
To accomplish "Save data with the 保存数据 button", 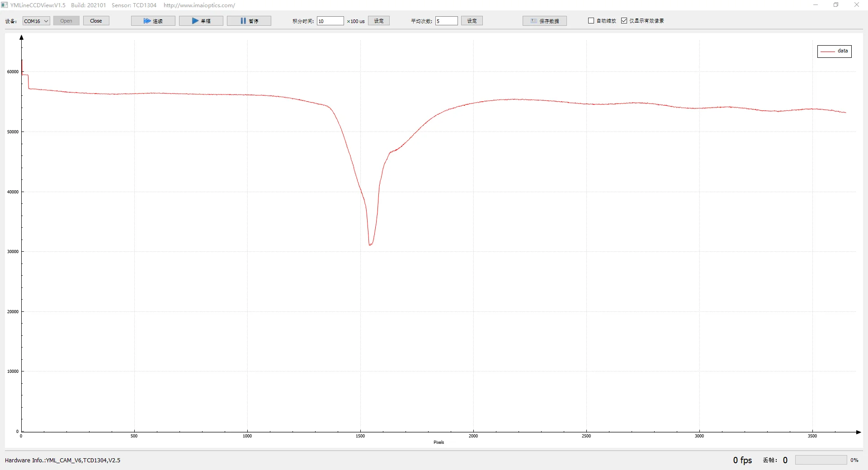I will [x=545, y=21].
